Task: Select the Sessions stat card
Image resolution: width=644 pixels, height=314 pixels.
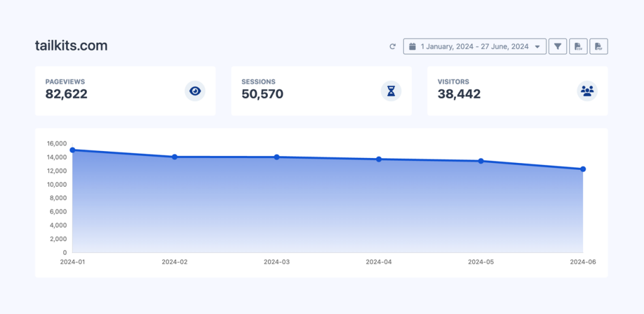Action: tap(321, 91)
